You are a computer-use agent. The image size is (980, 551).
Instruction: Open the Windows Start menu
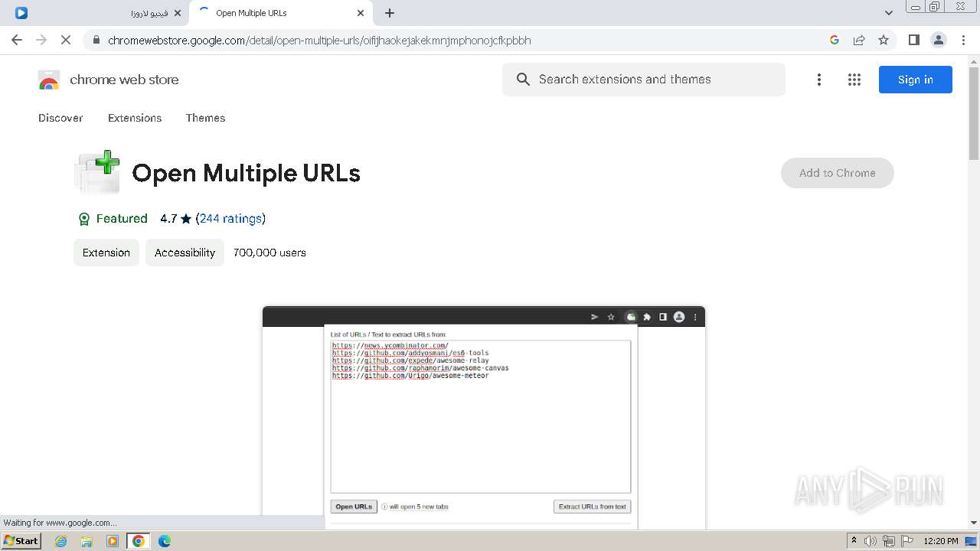tap(21, 541)
